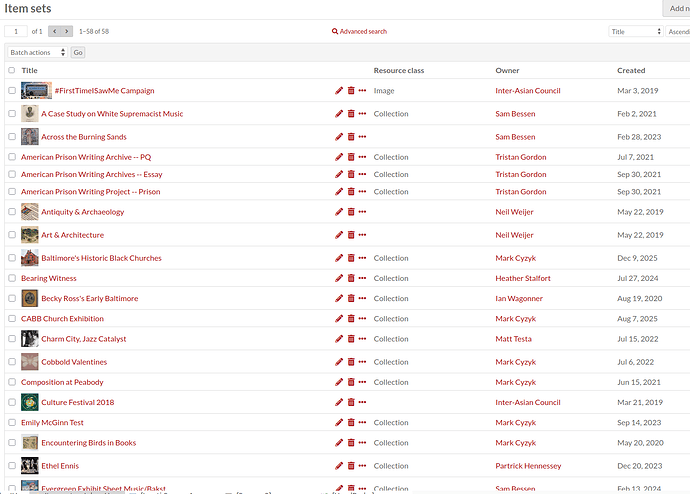The height and width of the screenshot is (494, 690).
Task: Edit Culture Festival 2018 item set
Action: (339, 403)
